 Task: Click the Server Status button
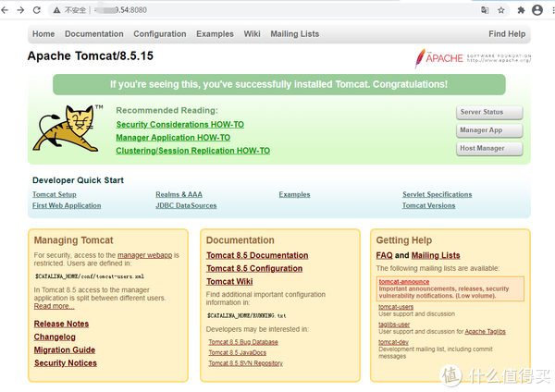pos(489,112)
